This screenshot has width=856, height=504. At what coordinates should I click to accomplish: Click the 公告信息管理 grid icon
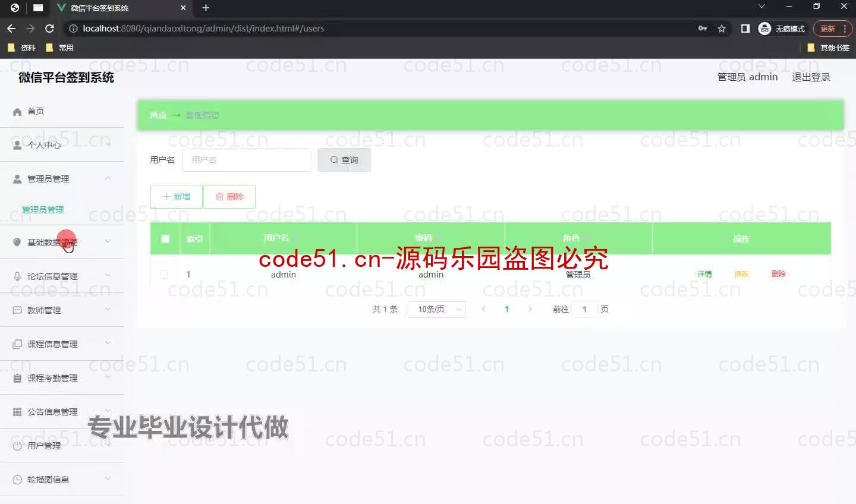click(17, 412)
